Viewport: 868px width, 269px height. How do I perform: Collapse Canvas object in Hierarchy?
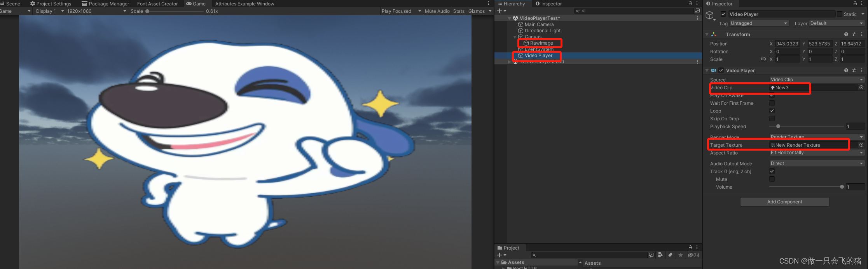515,37
